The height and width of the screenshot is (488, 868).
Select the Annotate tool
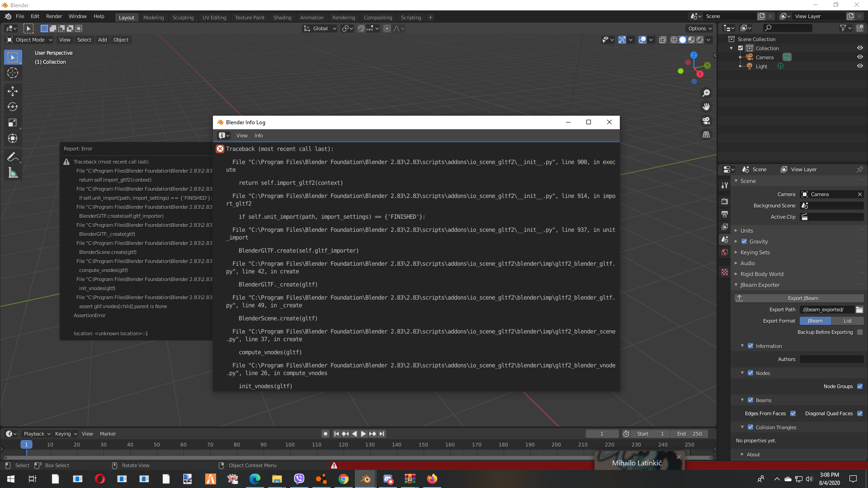pyautogui.click(x=13, y=157)
